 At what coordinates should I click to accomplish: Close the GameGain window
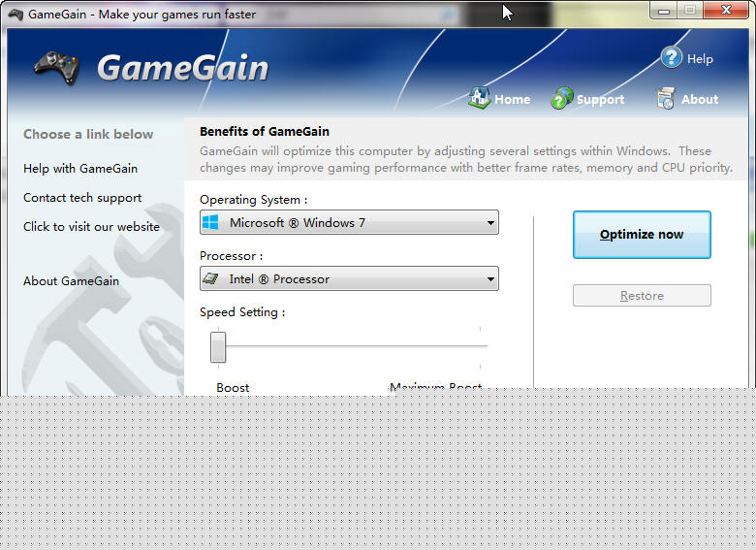tap(726, 10)
